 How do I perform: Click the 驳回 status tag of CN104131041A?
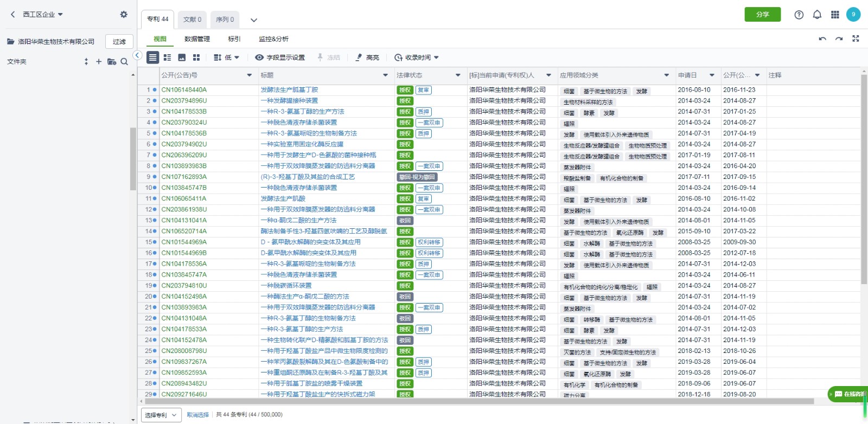(x=405, y=221)
